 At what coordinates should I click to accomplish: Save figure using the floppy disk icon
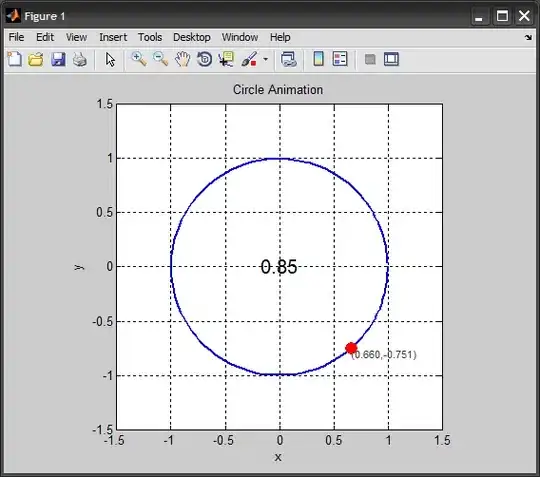click(58, 59)
